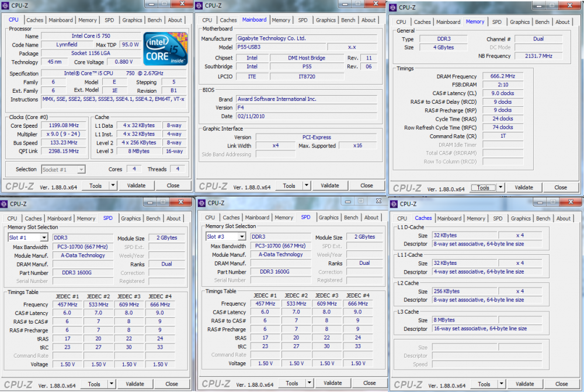Click the Row Refresh Cycle Time value '74 clocks'
Image resolution: width=584 pixels, height=392 pixels.
(502, 127)
